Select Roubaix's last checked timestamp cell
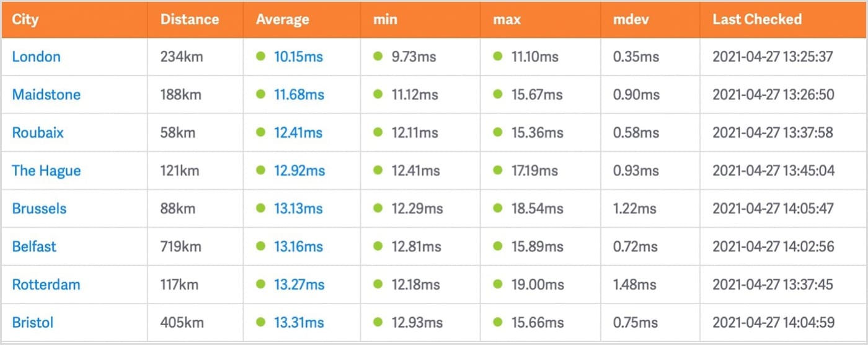 [773, 132]
